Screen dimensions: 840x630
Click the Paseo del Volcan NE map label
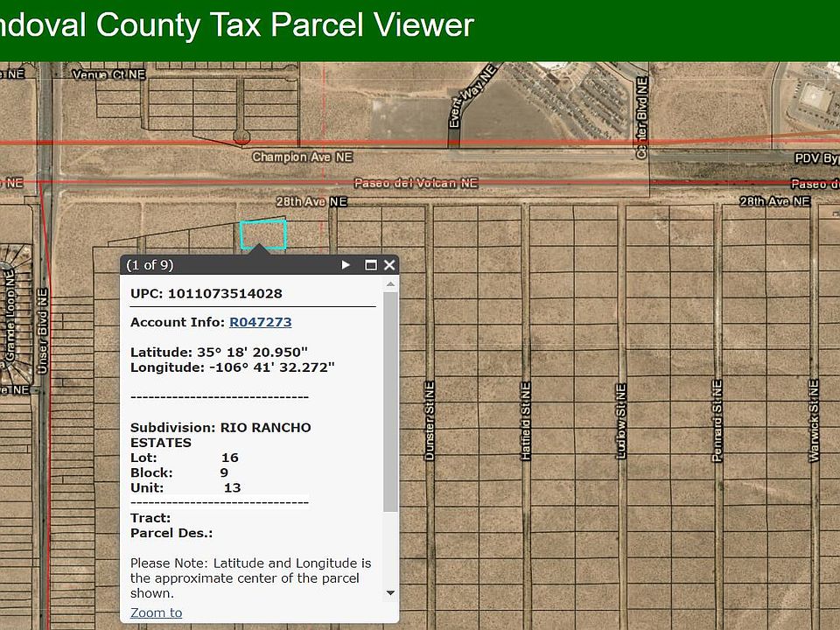[x=416, y=183]
